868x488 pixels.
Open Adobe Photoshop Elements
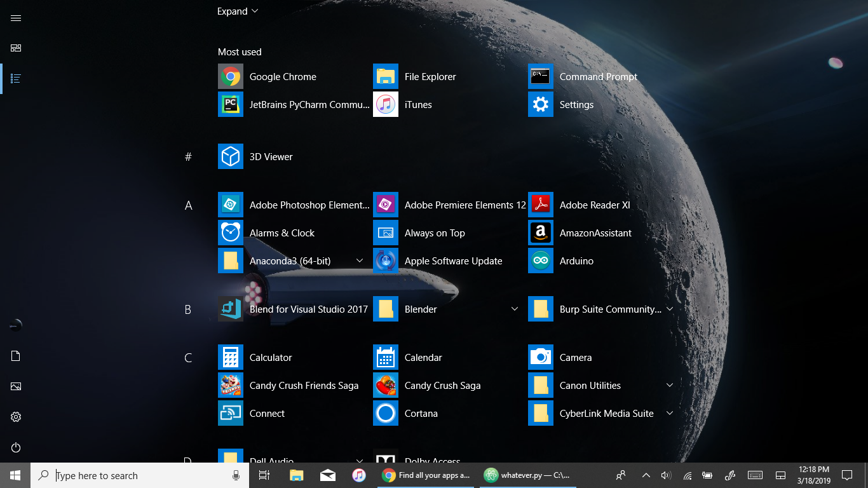pyautogui.click(x=294, y=205)
